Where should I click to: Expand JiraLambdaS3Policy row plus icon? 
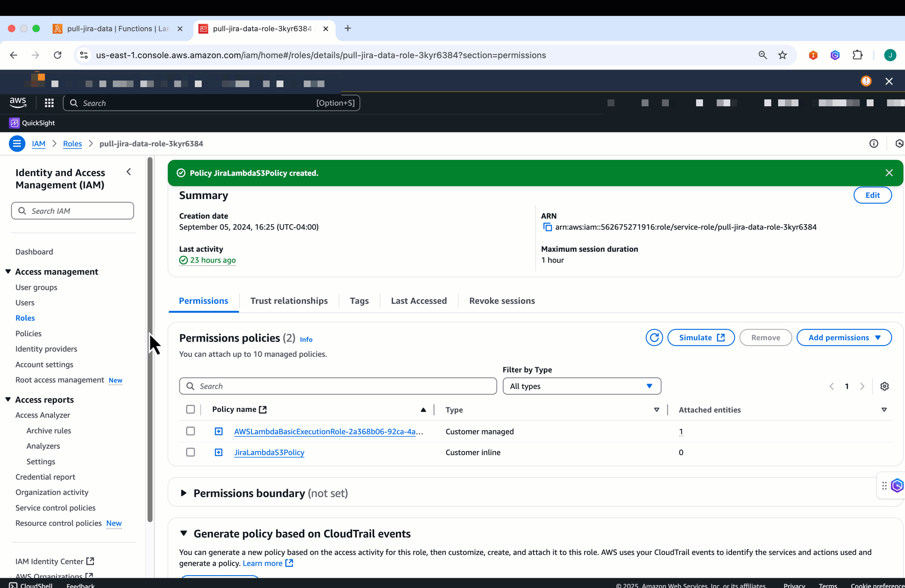point(218,452)
